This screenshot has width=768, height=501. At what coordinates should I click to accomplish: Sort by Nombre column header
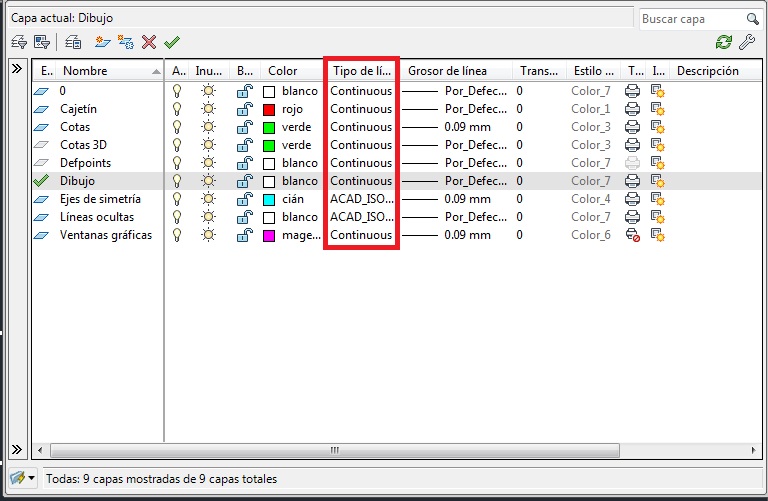click(x=108, y=71)
